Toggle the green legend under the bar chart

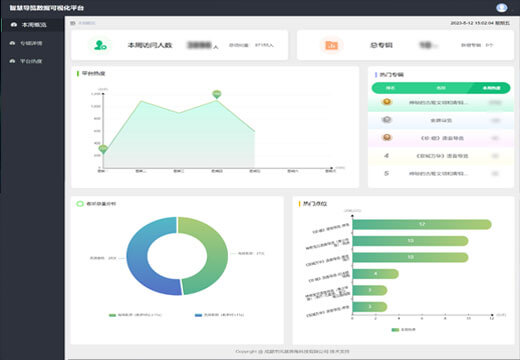pos(403,330)
